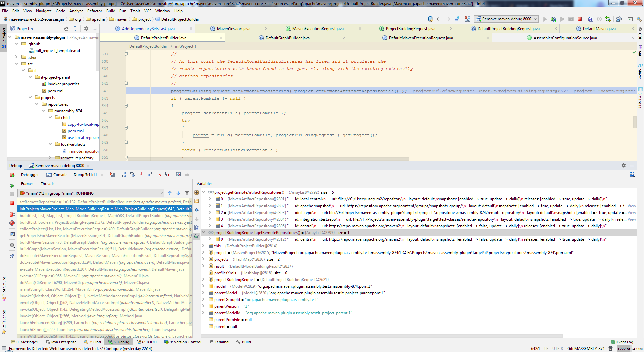The height and width of the screenshot is (352, 644).
Task: Navigate back with the left arrow icon
Action: [x=439, y=19]
